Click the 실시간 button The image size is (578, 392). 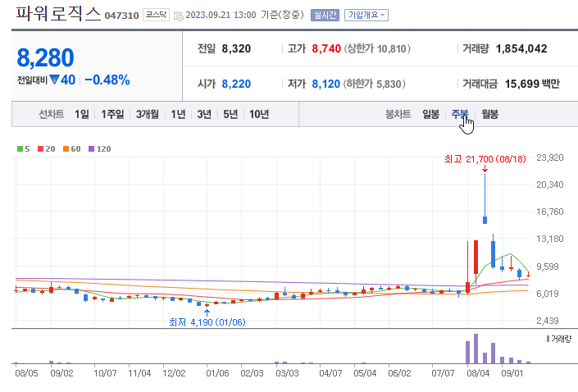pos(325,15)
